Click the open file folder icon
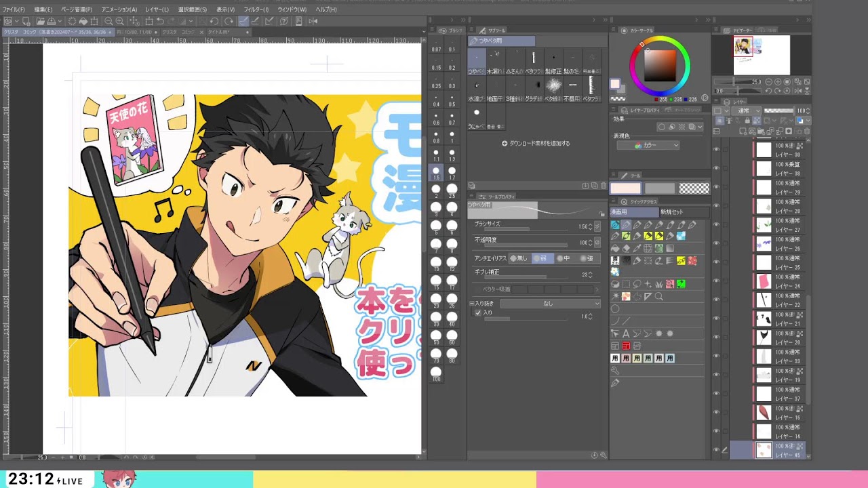Image resolution: width=868 pixels, height=488 pixels. click(40, 21)
